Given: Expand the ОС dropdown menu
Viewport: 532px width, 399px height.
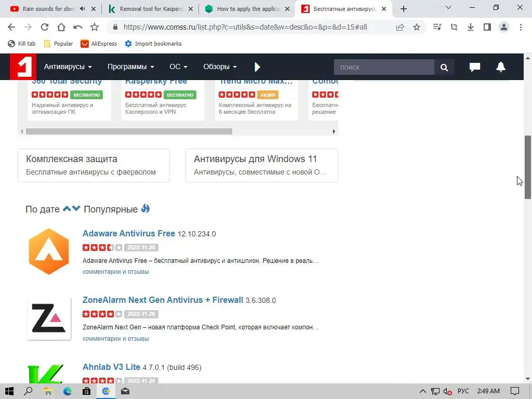Looking at the screenshot, I should 179,67.
